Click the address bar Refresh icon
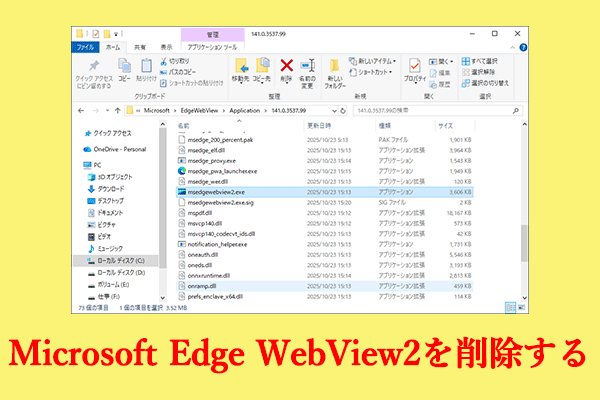The height and width of the screenshot is (400, 600). (x=343, y=111)
